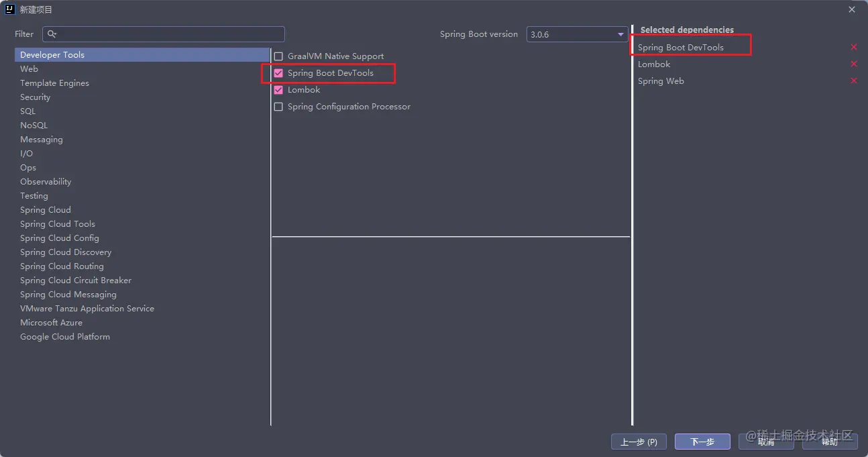
Task: Remove Spring Web from selected dependencies
Action: (x=854, y=81)
